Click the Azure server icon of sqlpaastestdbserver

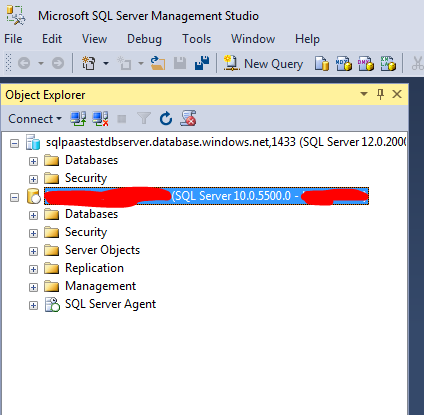[x=33, y=143]
